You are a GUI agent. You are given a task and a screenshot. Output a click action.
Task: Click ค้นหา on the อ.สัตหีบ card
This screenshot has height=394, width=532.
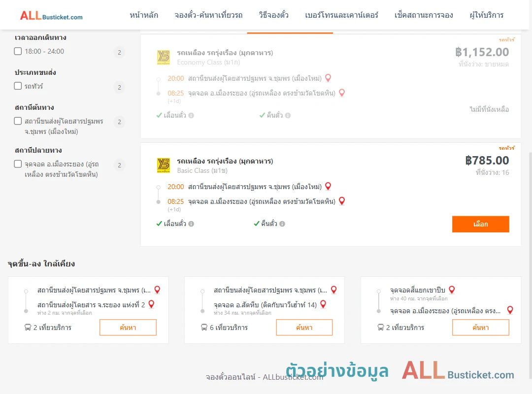304,328
